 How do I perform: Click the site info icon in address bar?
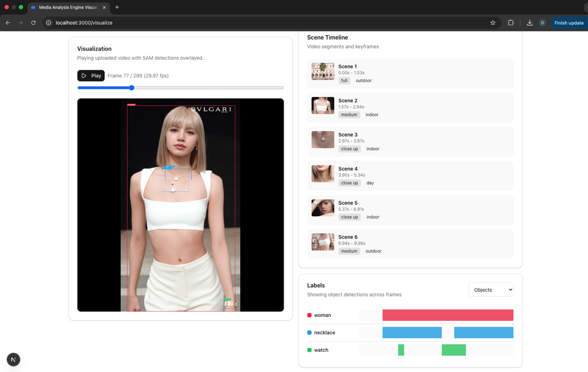point(49,23)
